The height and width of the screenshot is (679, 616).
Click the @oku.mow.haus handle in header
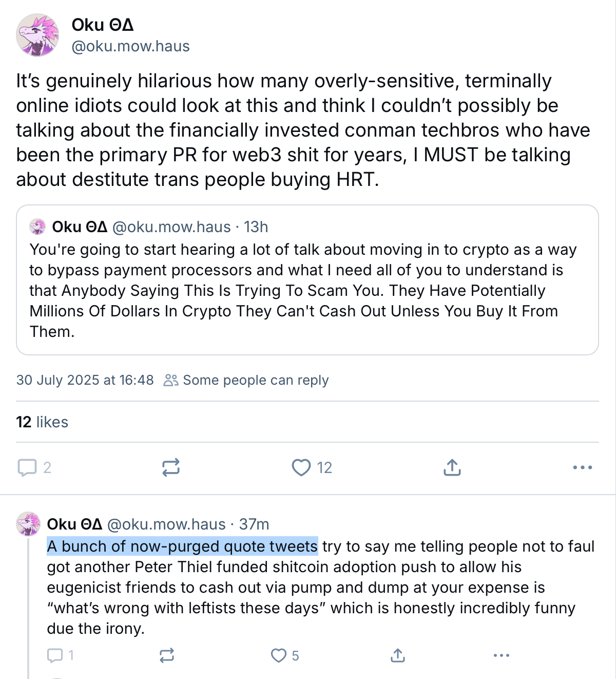[x=130, y=46]
